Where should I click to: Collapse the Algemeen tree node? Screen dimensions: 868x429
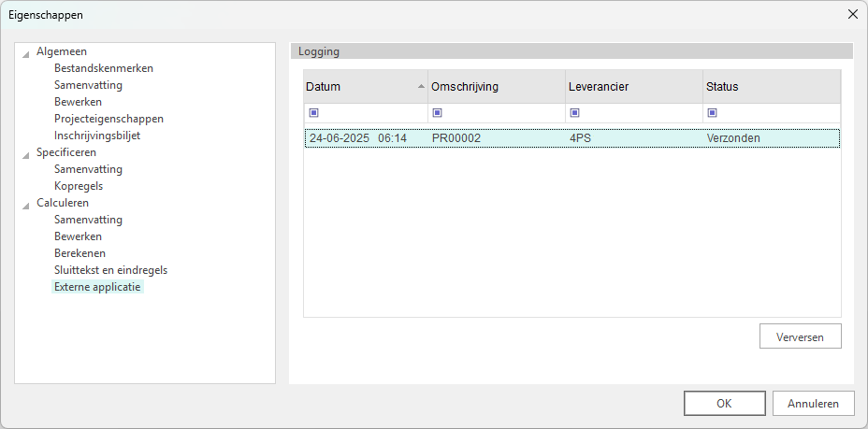coord(26,52)
